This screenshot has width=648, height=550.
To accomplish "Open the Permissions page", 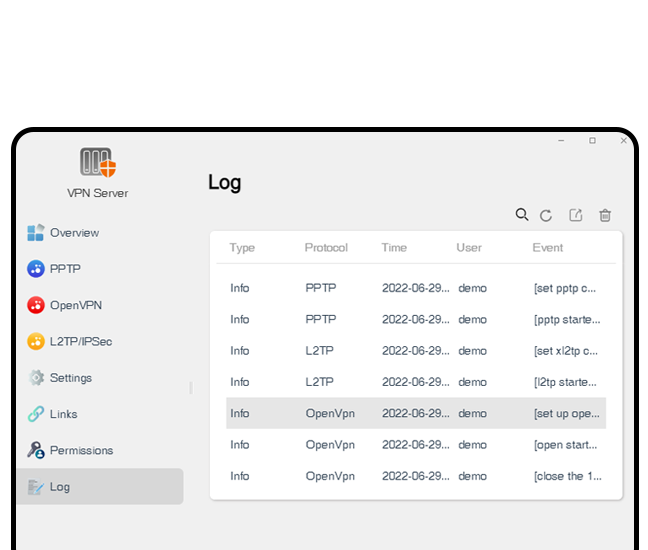I will [81, 450].
